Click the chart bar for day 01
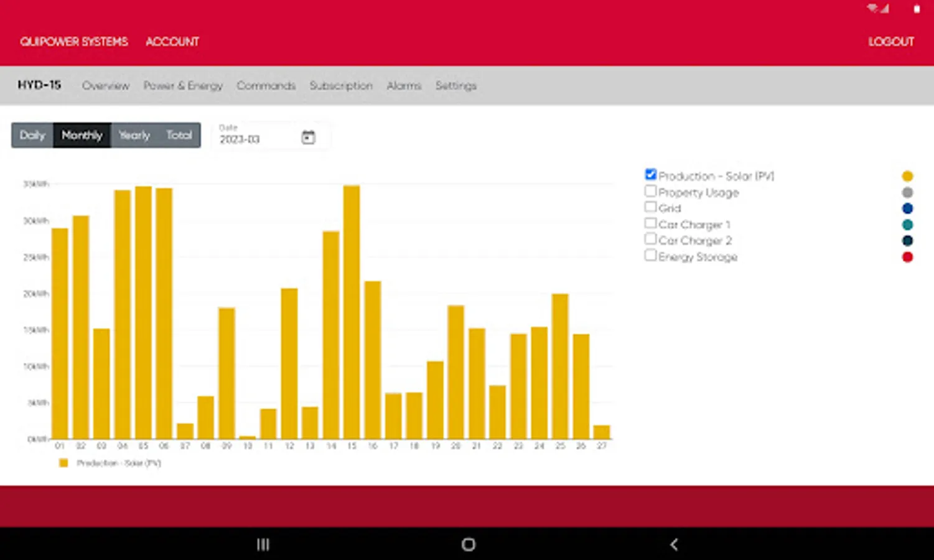 click(x=60, y=334)
